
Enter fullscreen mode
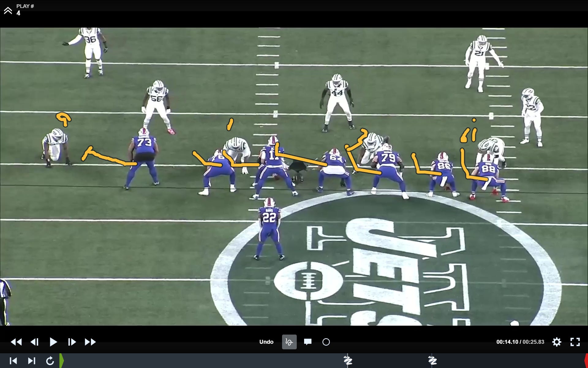575,342
